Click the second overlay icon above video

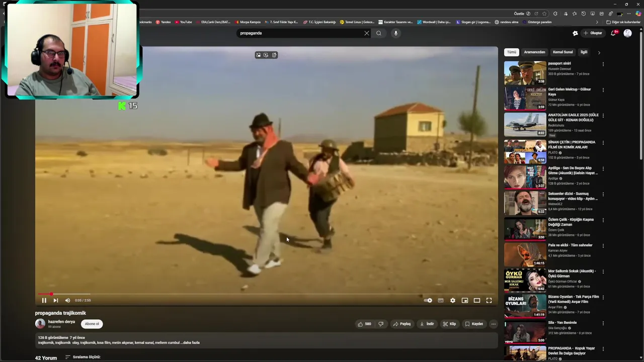pyautogui.click(x=266, y=55)
